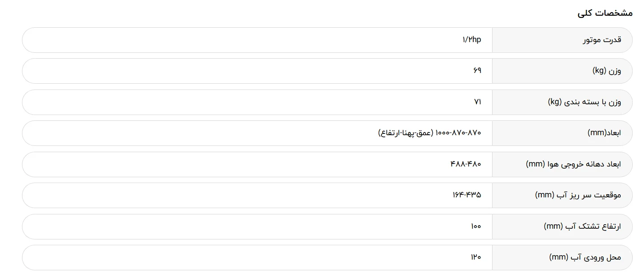The image size is (644, 273).
Task: Select the ابعاد دهانه خروجی هوا label
Action: point(573,164)
